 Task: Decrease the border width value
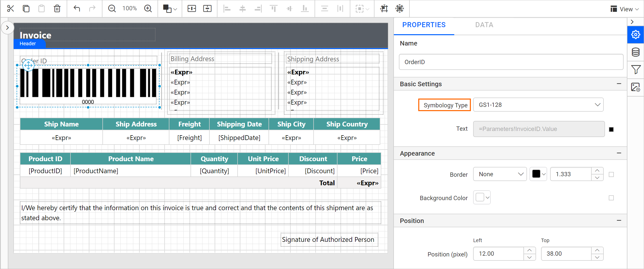597,177
